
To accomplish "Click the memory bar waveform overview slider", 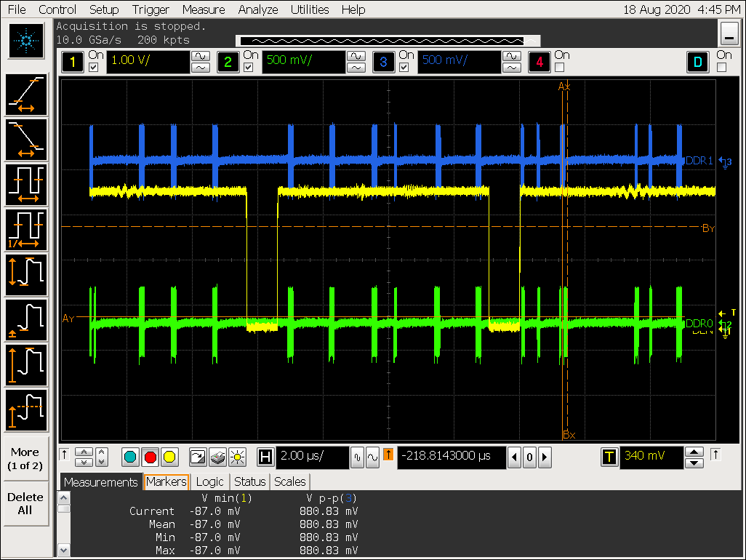I will coord(388,41).
